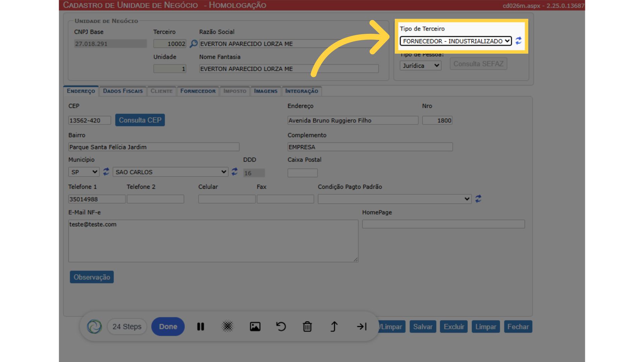
Task: Click the Unidade number field
Action: [x=170, y=69]
